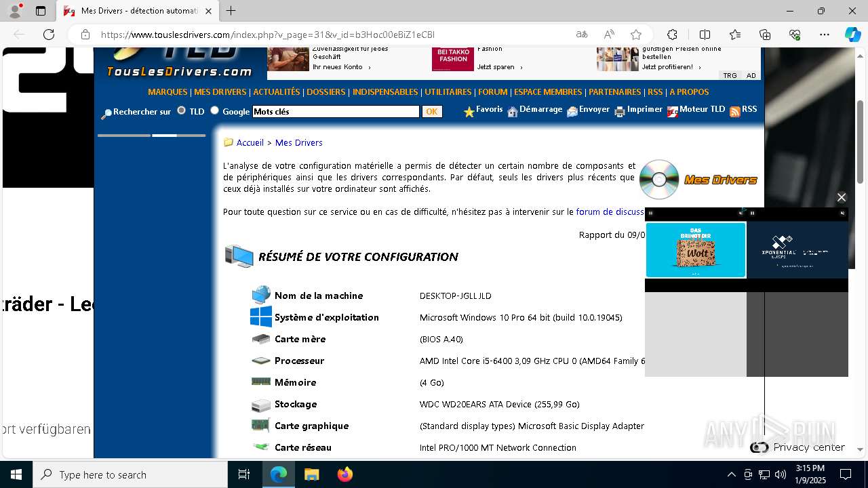
Task: Click the OK search button
Action: coord(432,112)
